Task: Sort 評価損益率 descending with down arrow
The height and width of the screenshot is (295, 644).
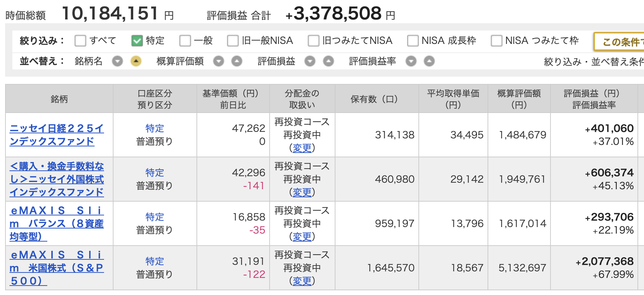Action: tap(411, 61)
